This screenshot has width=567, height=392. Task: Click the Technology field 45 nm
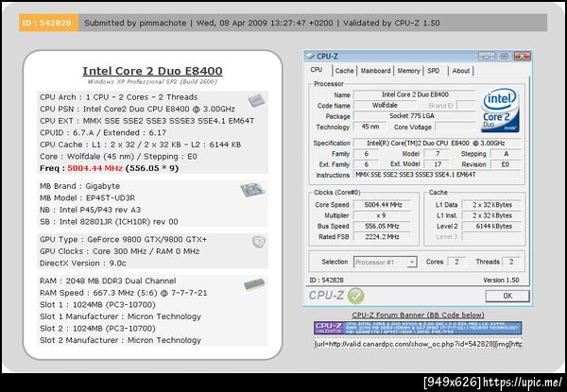tap(370, 127)
